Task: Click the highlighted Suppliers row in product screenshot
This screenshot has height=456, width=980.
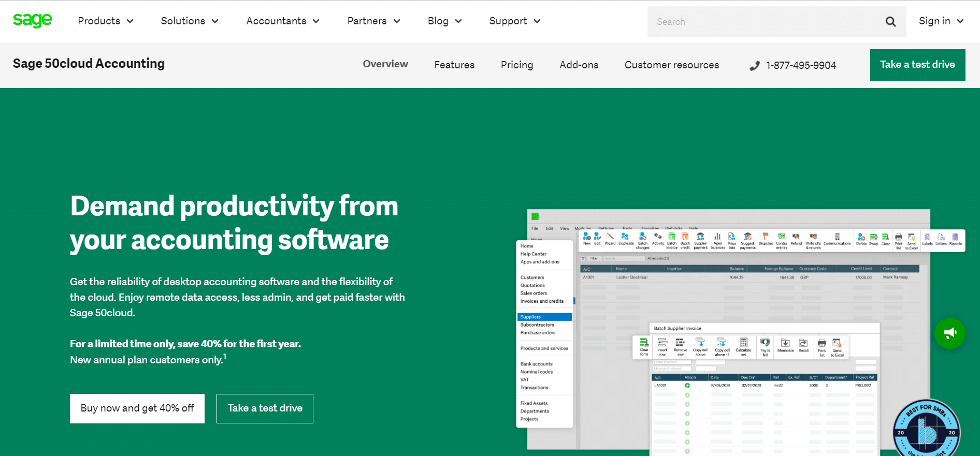Action: (544, 317)
